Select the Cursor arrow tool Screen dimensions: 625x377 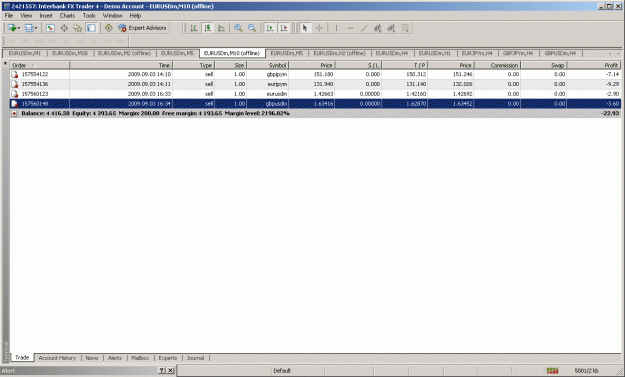pyautogui.click(x=305, y=28)
